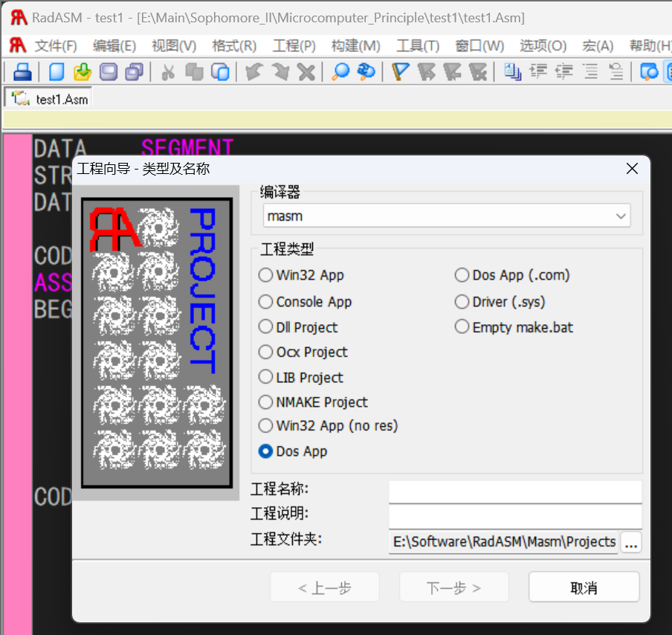Click the Open File folder icon
672x635 pixels.
point(83,72)
